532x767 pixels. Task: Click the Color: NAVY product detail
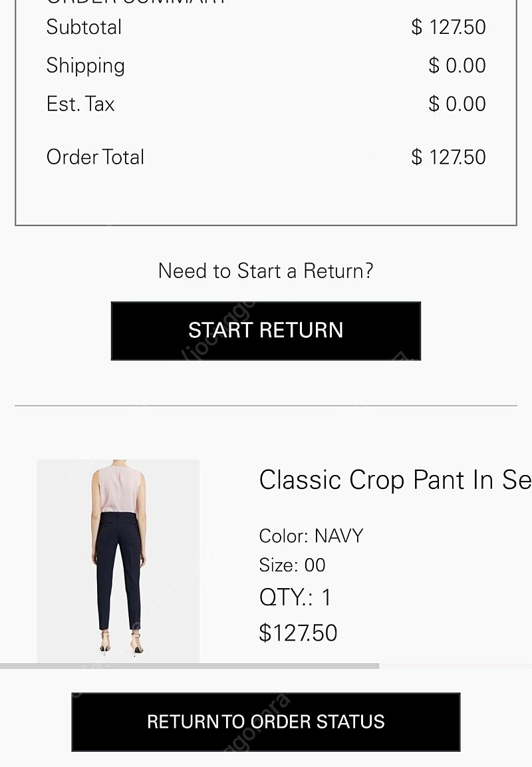tap(311, 536)
